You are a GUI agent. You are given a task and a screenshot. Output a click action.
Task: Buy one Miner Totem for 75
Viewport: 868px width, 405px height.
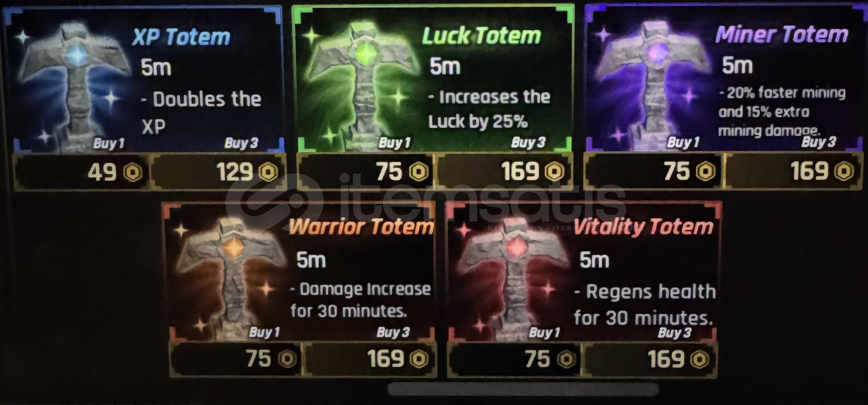click(x=654, y=171)
